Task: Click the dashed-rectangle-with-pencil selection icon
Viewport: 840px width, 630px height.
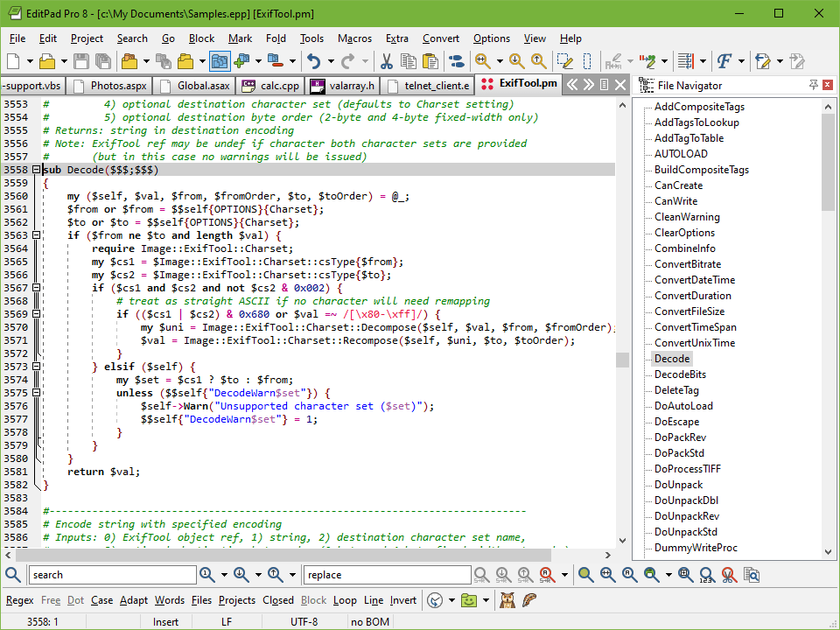Action: click(564, 61)
